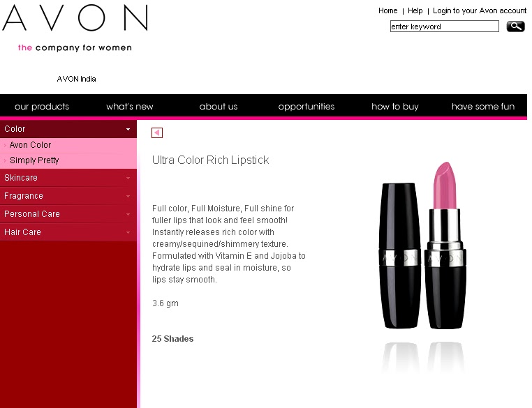
Task: Expand the Personal Care arrow
Action: 128,214
